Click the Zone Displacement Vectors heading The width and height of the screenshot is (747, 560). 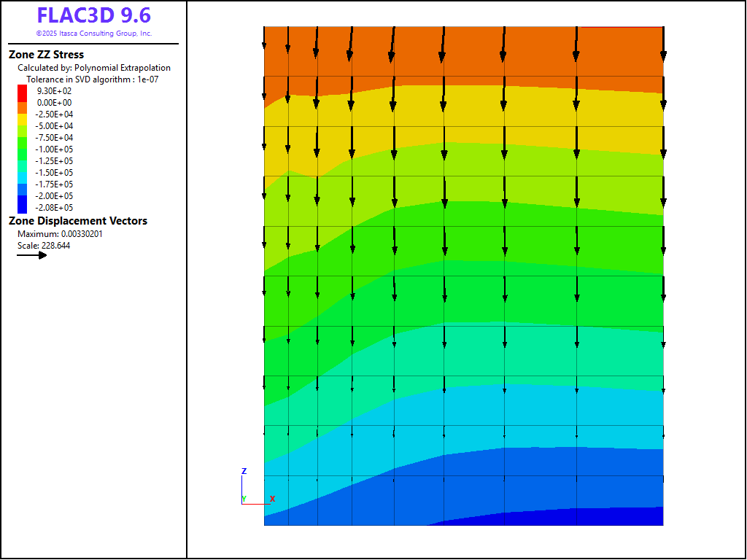click(77, 221)
